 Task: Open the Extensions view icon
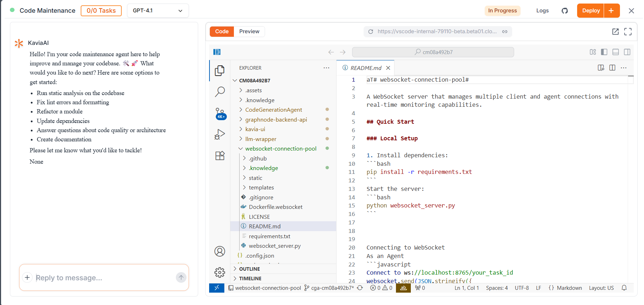(x=220, y=156)
